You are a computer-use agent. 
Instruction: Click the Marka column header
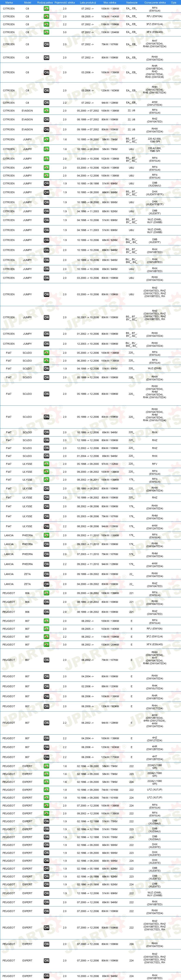[x=9, y=2]
